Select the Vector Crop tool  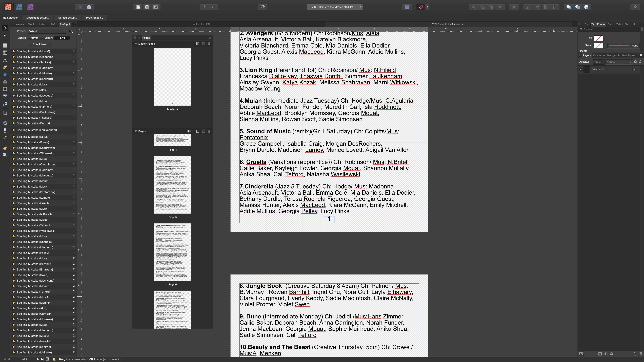(5, 113)
